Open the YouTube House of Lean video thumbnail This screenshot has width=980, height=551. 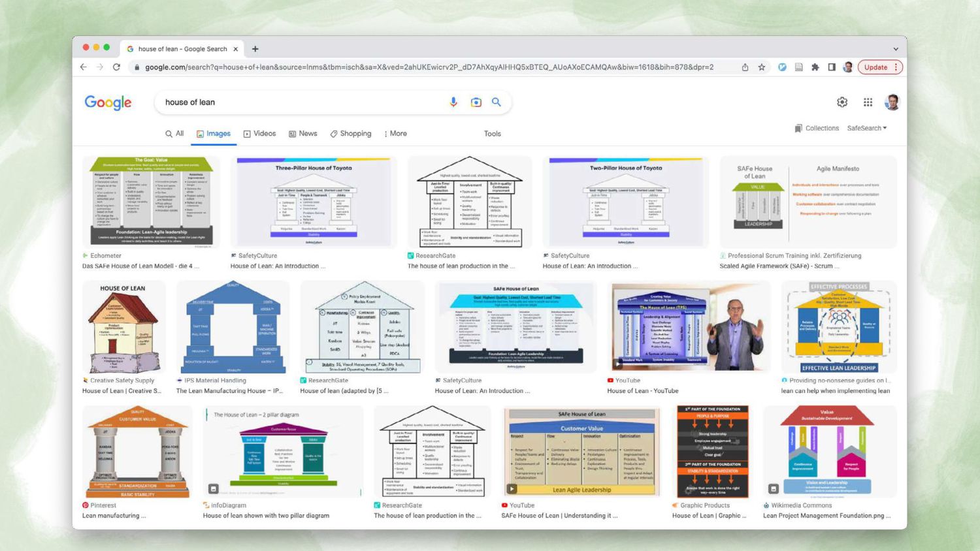689,327
